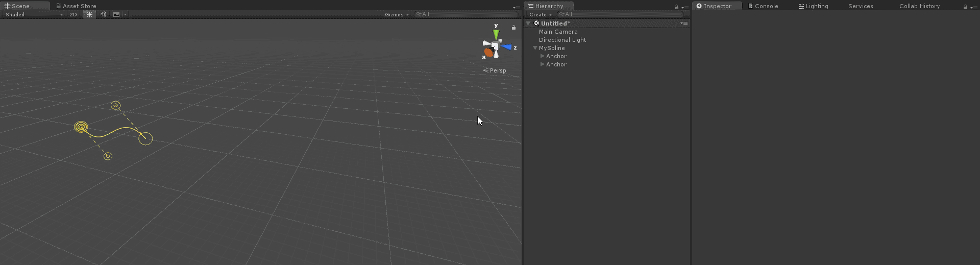Click the scene effects image icon

(x=116, y=15)
